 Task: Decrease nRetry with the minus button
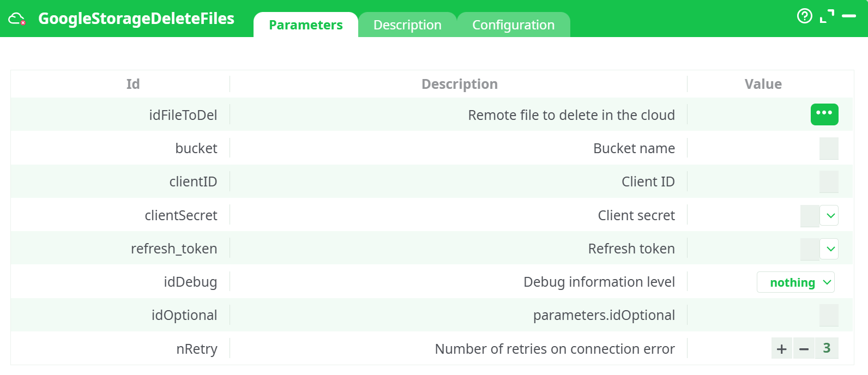[x=804, y=348]
